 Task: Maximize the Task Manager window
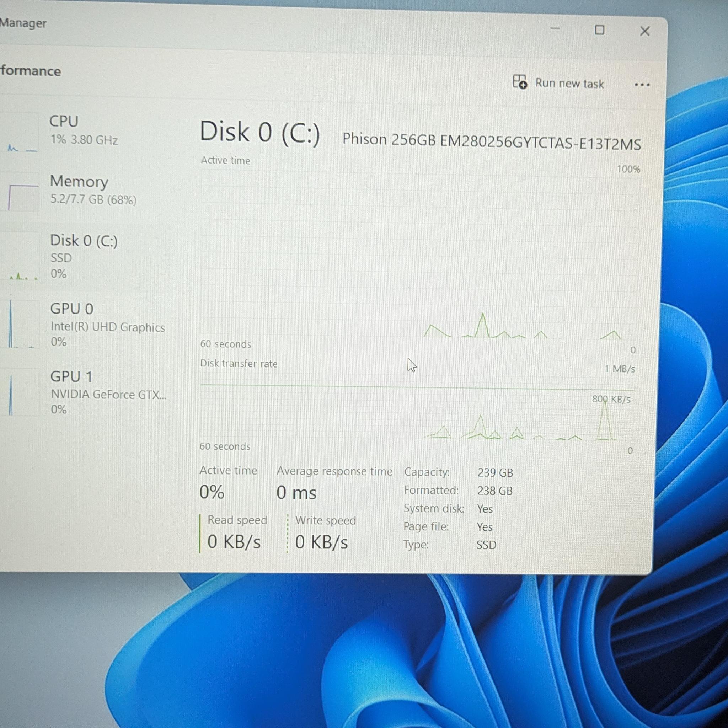(600, 30)
